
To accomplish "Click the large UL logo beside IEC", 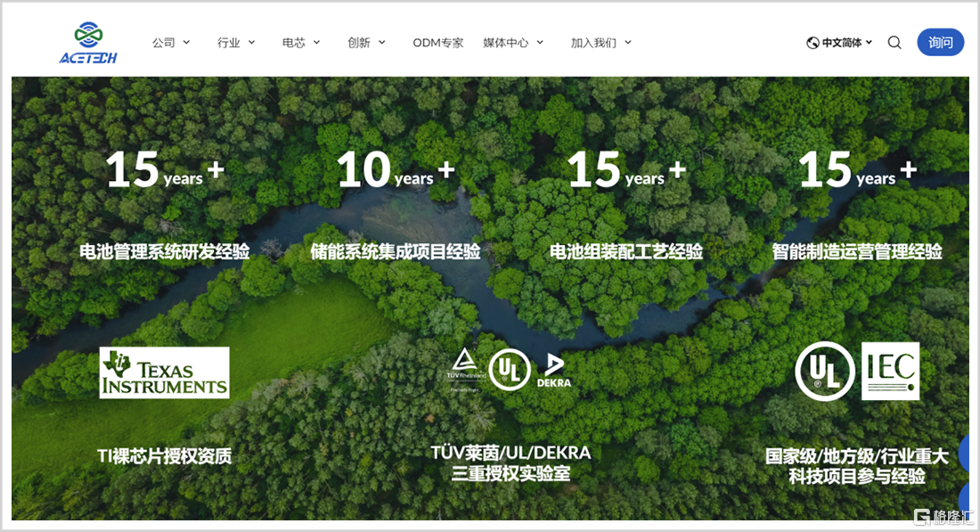I will point(824,372).
